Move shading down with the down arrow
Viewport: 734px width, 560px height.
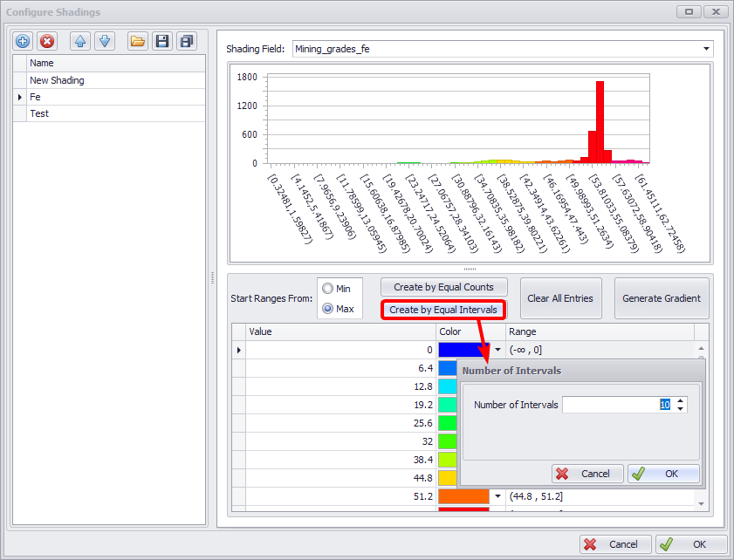(104, 41)
